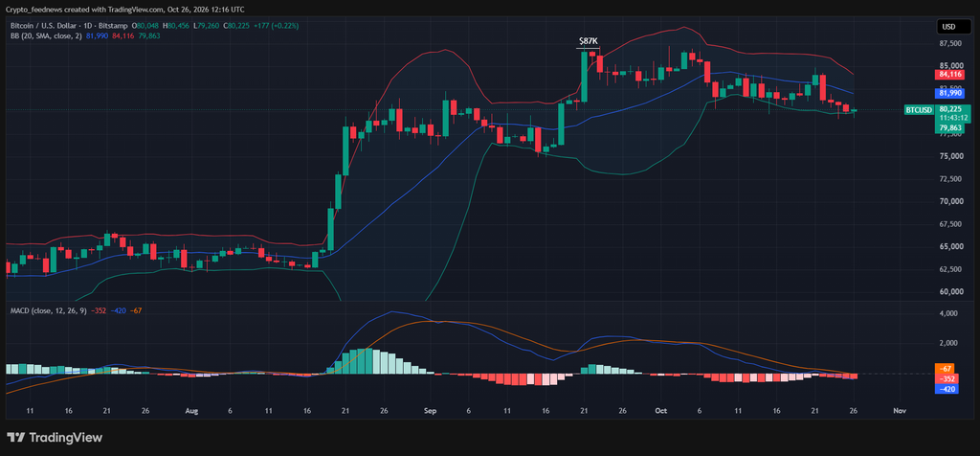Click the 67,500 price axis label
The width and height of the screenshot is (980, 456).
pyautogui.click(x=950, y=224)
